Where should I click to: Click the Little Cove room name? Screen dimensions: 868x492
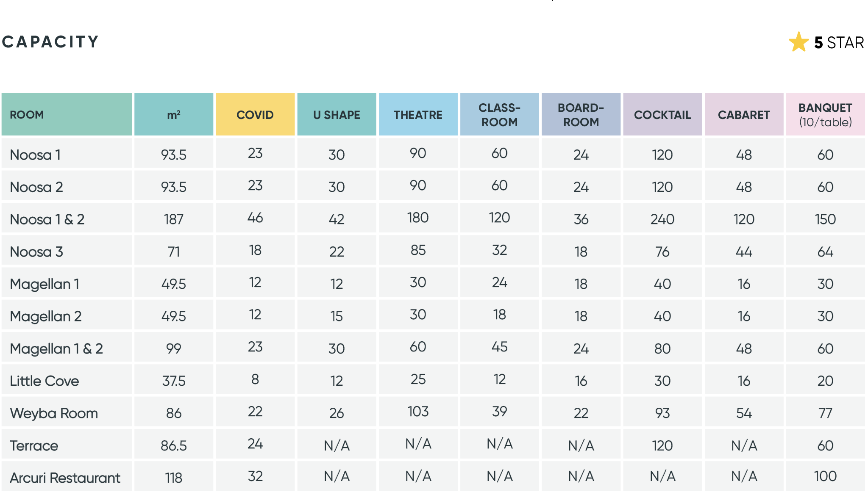[44, 381]
